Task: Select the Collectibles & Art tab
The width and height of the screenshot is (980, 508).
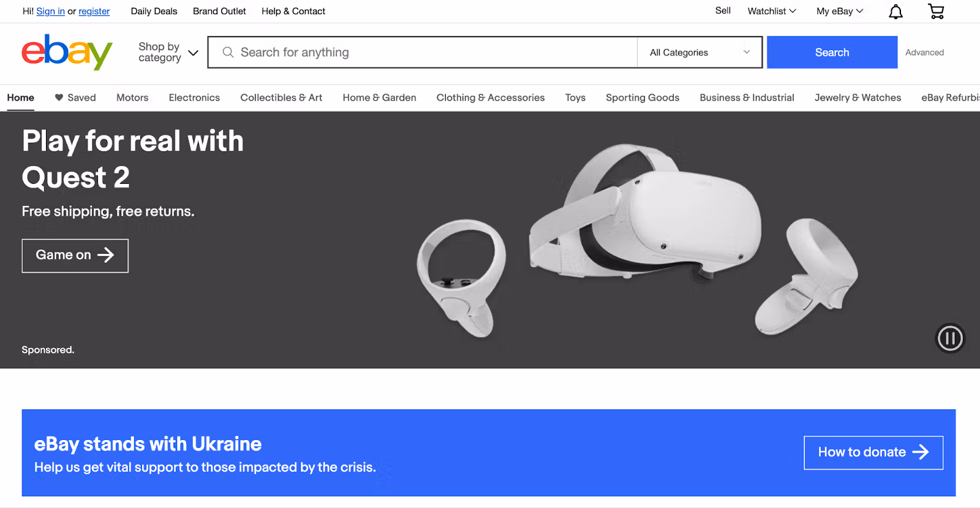Action: [x=281, y=97]
